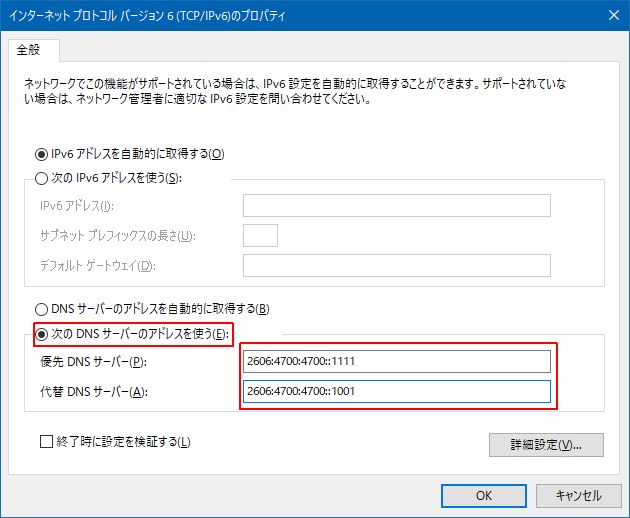Click the IPv6 アドレス input field
The height and width of the screenshot is (518, 630).
[x=397, y=206]
